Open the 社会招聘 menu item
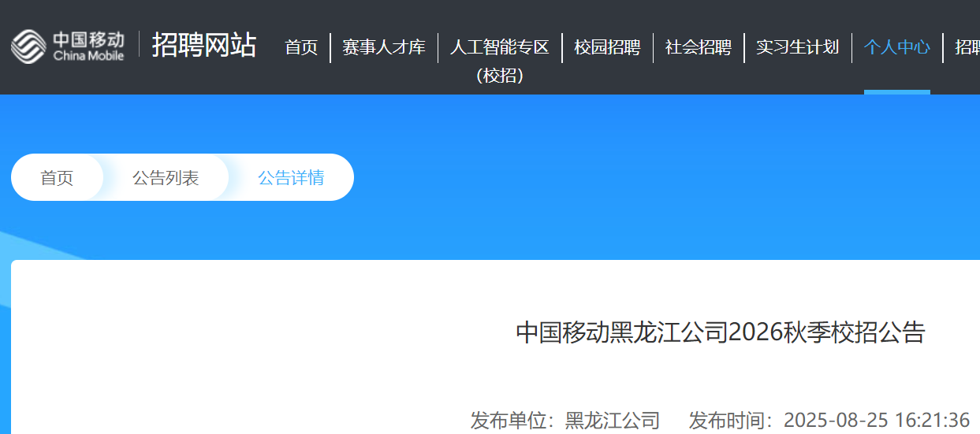The height and width of the screenshot is (434, 980). [699, 47]
